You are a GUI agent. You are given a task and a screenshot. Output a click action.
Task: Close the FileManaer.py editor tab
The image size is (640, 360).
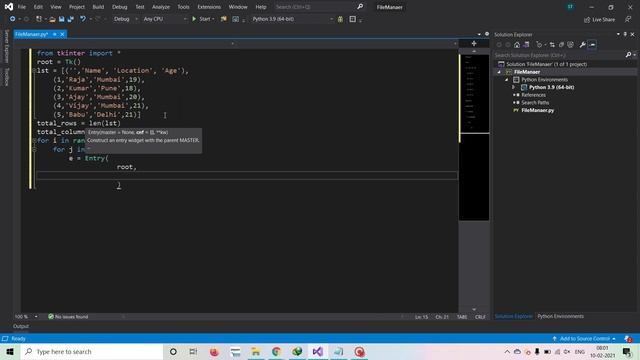click(62, 34)
